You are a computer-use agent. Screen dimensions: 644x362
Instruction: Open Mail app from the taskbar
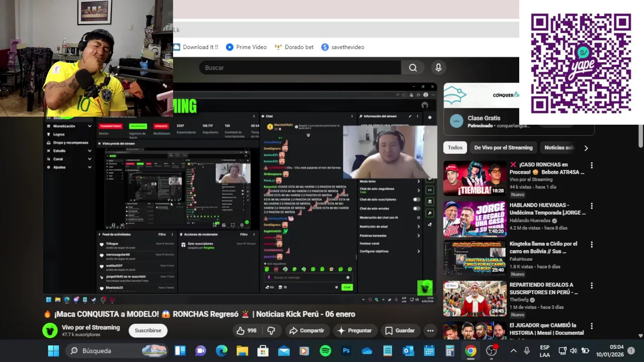click(284, 350)
